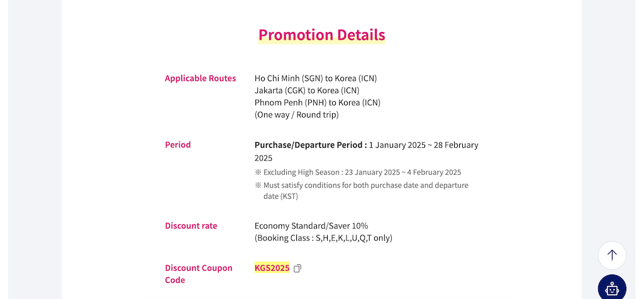
Task: Select the Ho Chi Minh (SGN) route line
Action: point(316,78)
